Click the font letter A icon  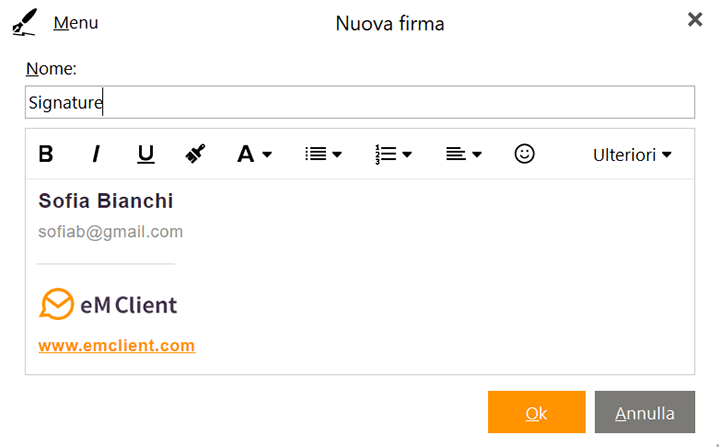(246, 154)
